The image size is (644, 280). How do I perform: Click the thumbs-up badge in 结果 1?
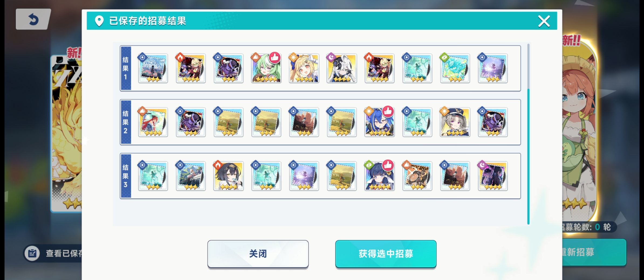275,58
